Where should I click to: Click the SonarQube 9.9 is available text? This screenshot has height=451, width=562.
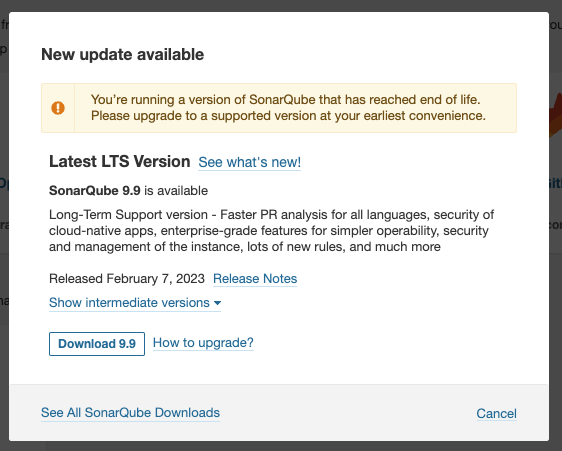[x=128, y=191]
